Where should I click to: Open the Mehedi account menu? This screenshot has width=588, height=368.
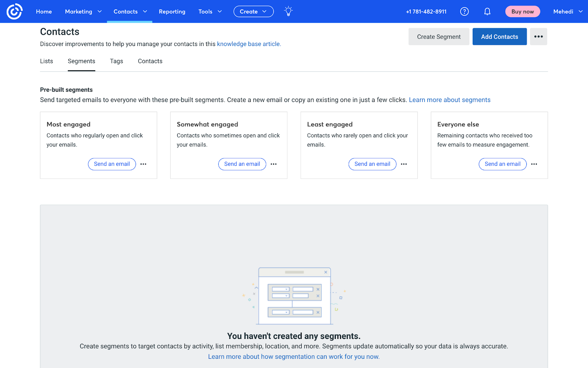point(568,11)
